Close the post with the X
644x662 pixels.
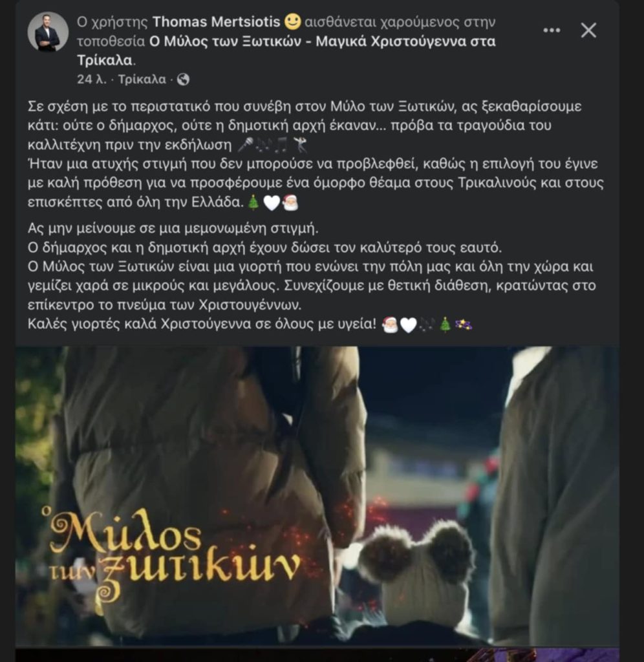click(x=588, y=30)
